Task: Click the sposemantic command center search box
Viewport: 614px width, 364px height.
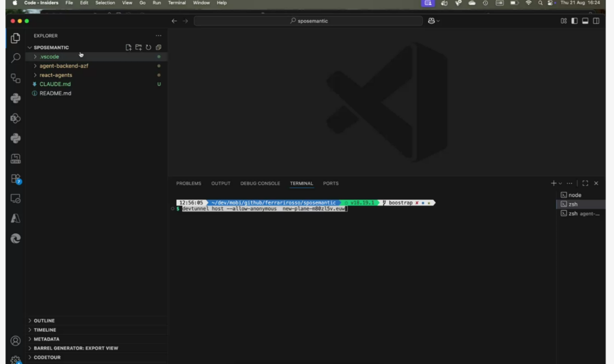Action: (x=308, y=21)
